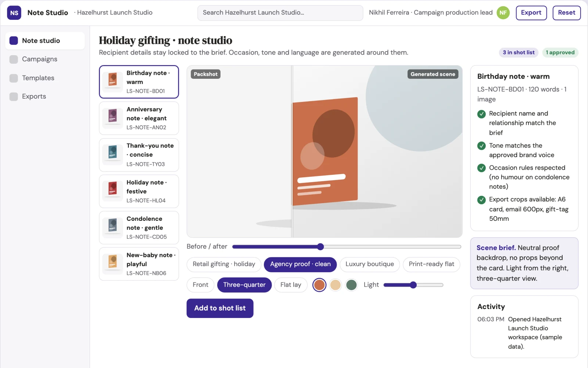Choose the Luxury boutique scene
Image resolution: width=588 pixels, height=368 pixels.
370,264
